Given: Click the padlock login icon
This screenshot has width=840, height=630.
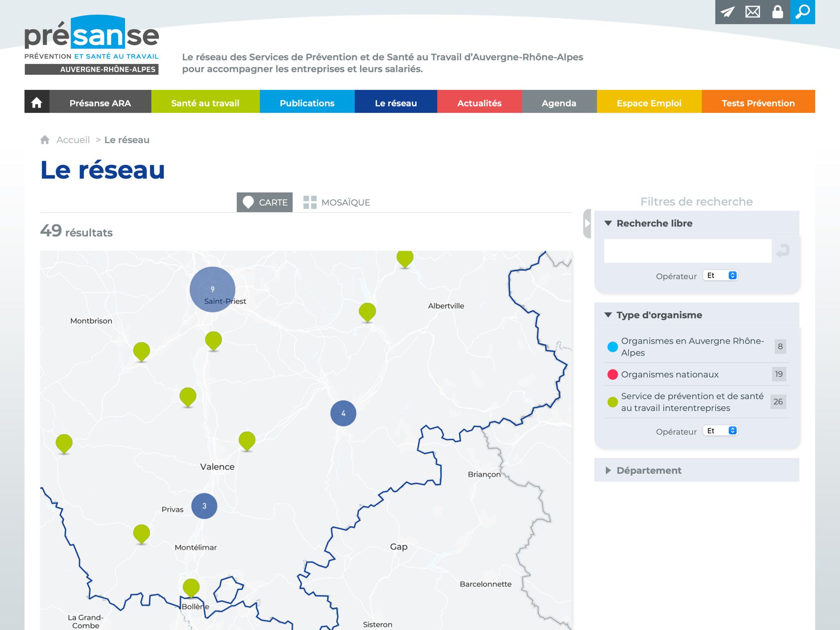Looking at the screenshot, I should (777, 12).
